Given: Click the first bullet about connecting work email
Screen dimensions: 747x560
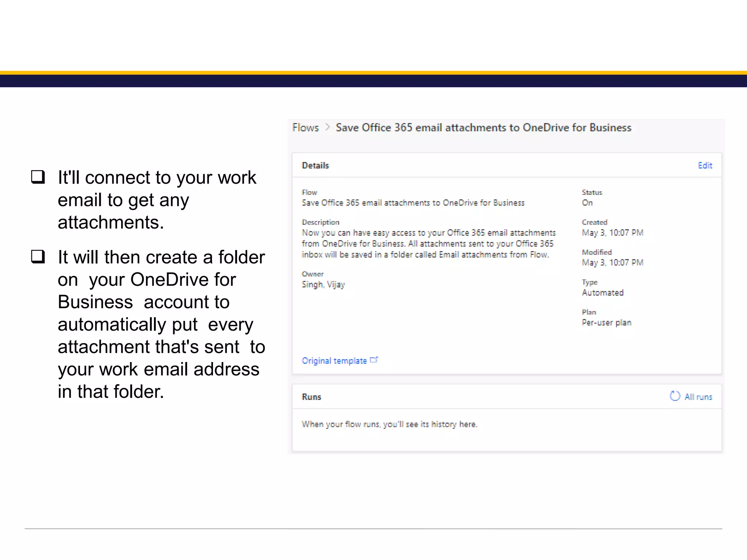Looking at the screenshot, I should click(x=157, y=200).
